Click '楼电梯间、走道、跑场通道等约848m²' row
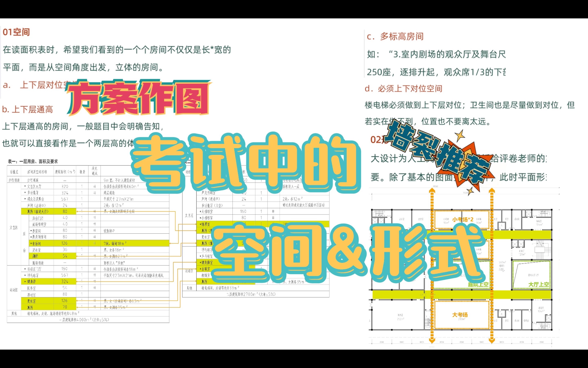The height and width of the screenshot is (368, 588). coord(53,313)
